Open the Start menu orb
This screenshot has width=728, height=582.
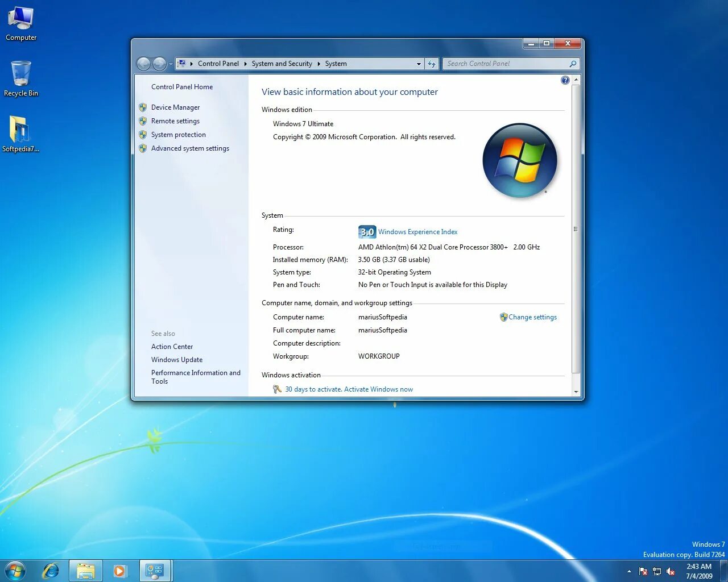(15, 571)
